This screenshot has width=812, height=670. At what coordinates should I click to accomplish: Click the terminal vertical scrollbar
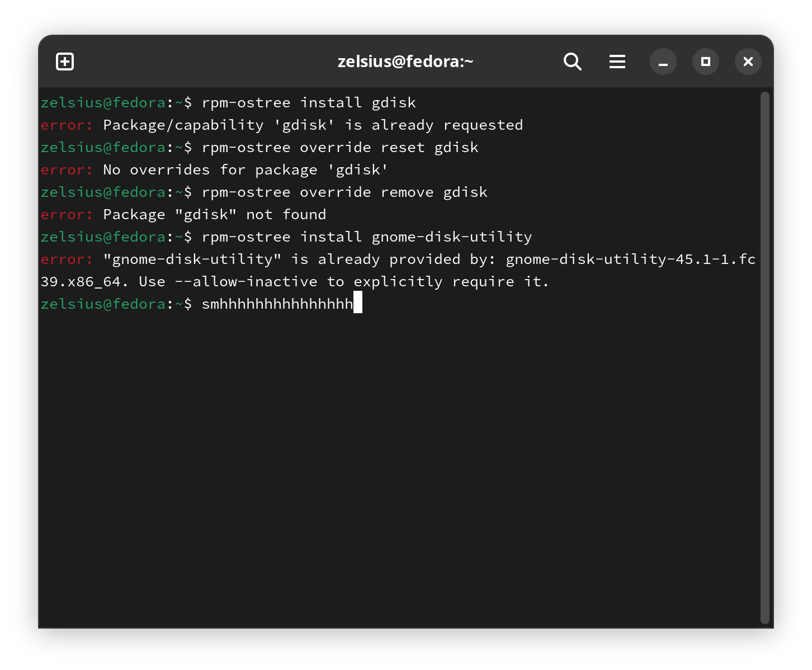pos(764,358)
